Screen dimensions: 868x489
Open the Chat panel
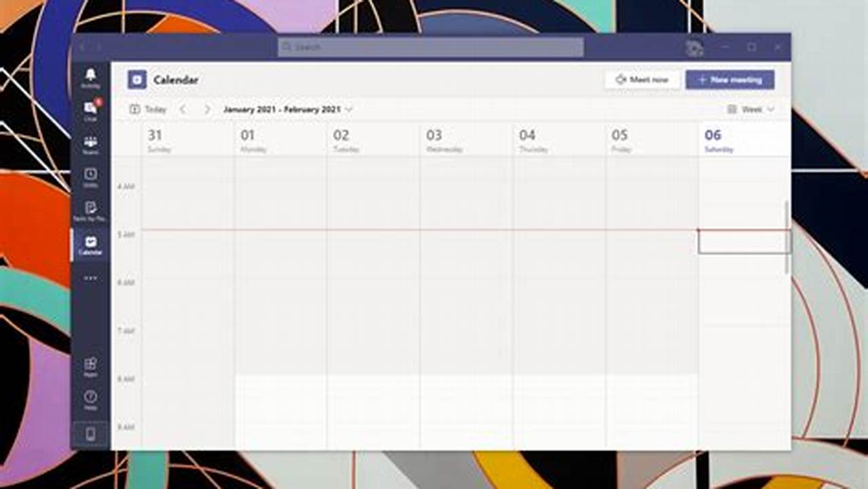tap(90, 107)
